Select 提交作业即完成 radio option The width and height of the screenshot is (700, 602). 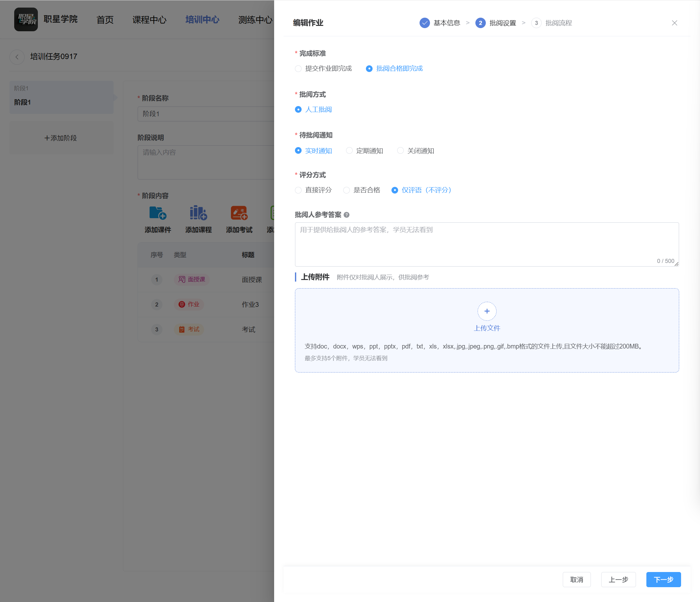point(323,69)
